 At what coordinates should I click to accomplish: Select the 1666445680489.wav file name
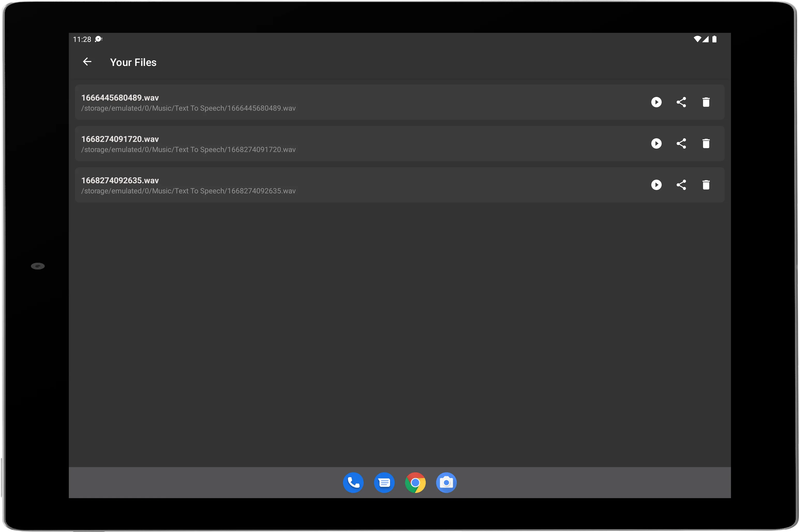[x=120, y=98]
